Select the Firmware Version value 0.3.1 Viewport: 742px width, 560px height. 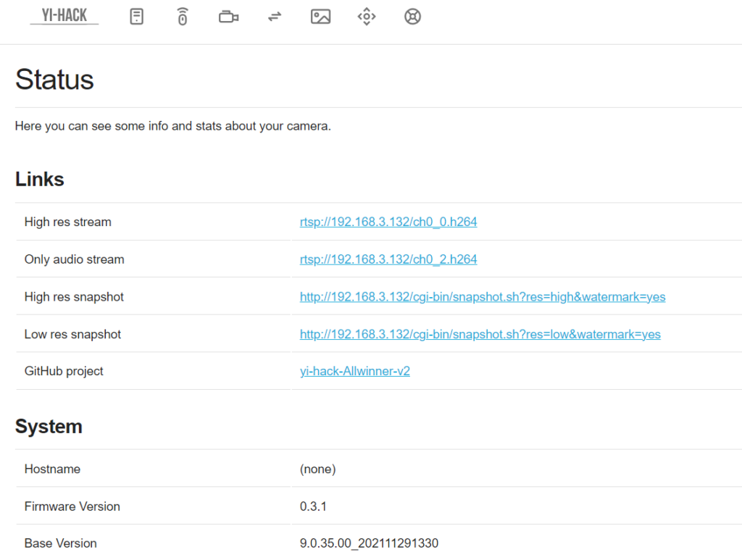tap(313, 506)
